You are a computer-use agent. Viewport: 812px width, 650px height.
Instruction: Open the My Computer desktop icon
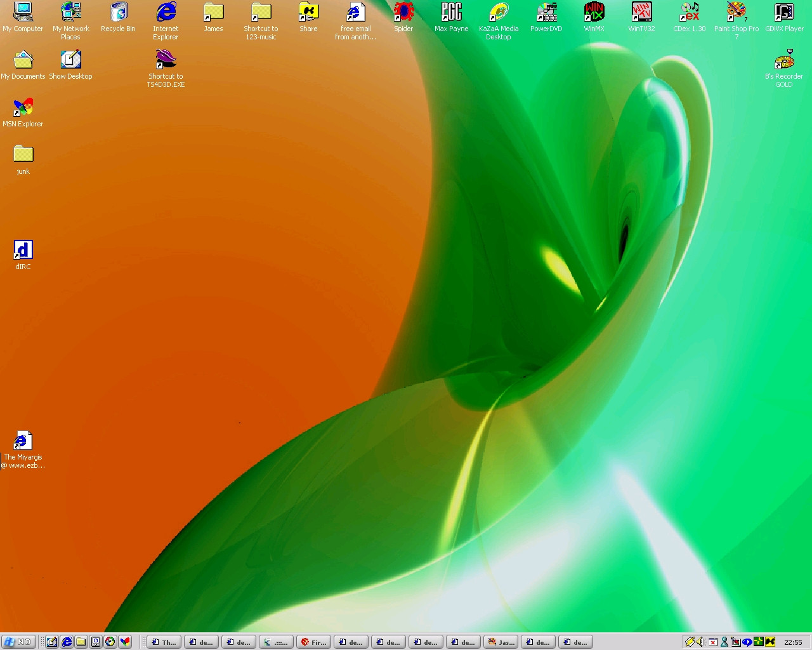tap(23, 17)
